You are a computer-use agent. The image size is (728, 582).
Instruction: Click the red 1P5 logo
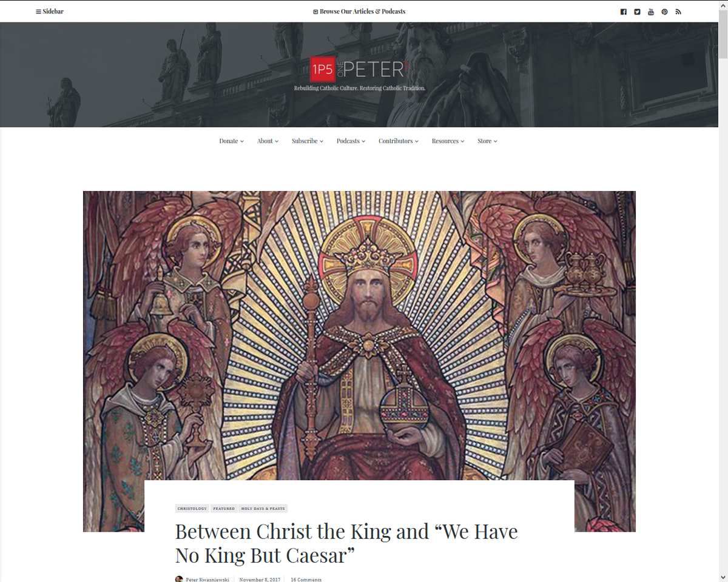(x=322, y=70)
